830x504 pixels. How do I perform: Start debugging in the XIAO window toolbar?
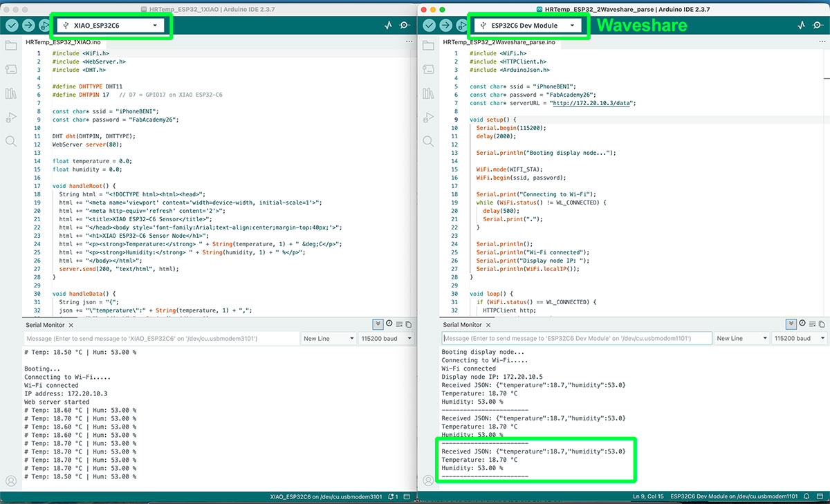45,25
